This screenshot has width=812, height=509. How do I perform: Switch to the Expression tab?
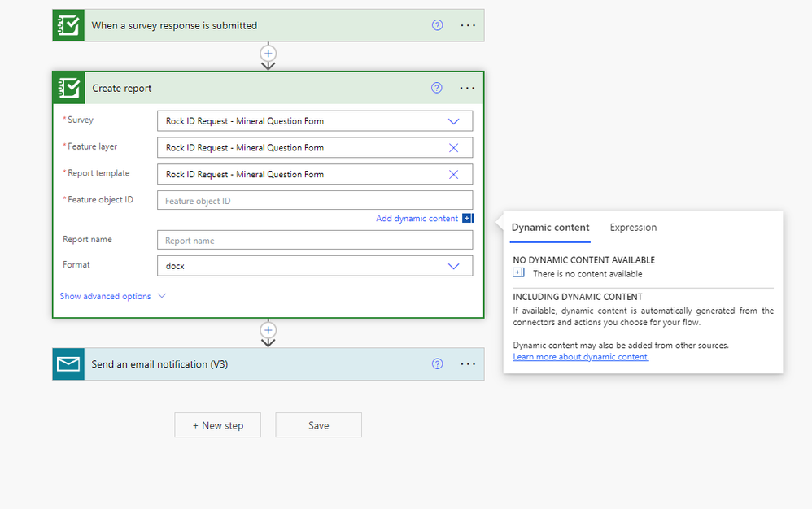coord(633,228)
